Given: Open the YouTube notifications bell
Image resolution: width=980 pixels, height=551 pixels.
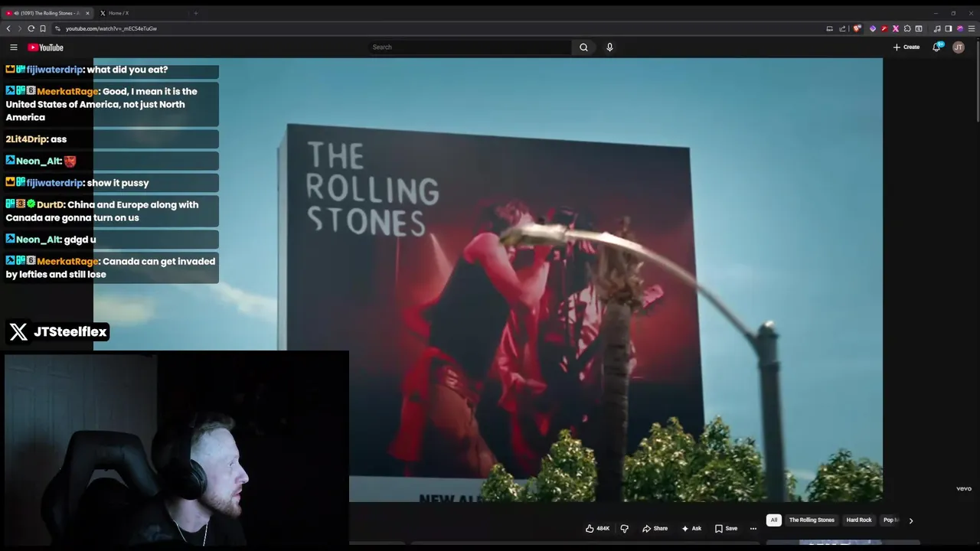Looking at the screenshot, I should pyautogui.click(x=936, y=47).
